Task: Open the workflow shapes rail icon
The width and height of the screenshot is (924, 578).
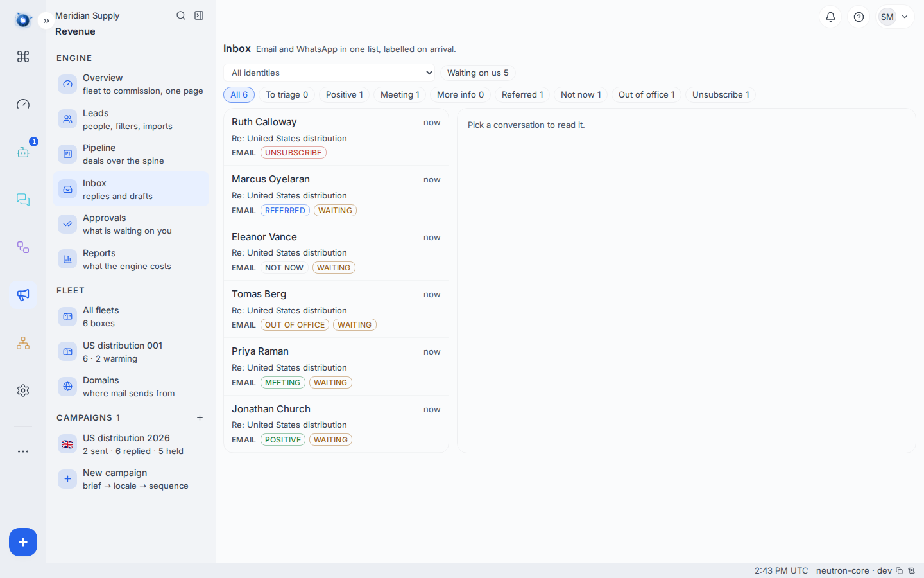Action: [x=23, y=247]
